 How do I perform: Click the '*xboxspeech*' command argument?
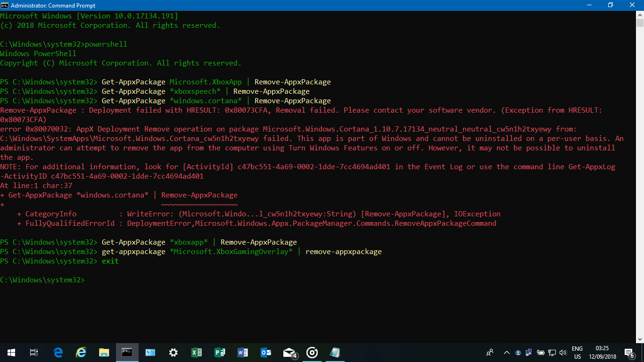(x=195, y=91)
